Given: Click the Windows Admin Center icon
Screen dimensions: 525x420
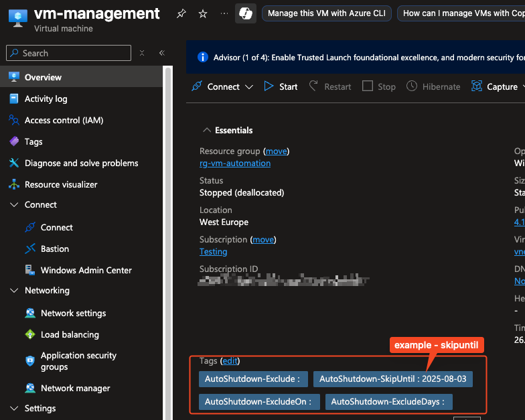Looking at the screenshot, I should coord(30,270).
